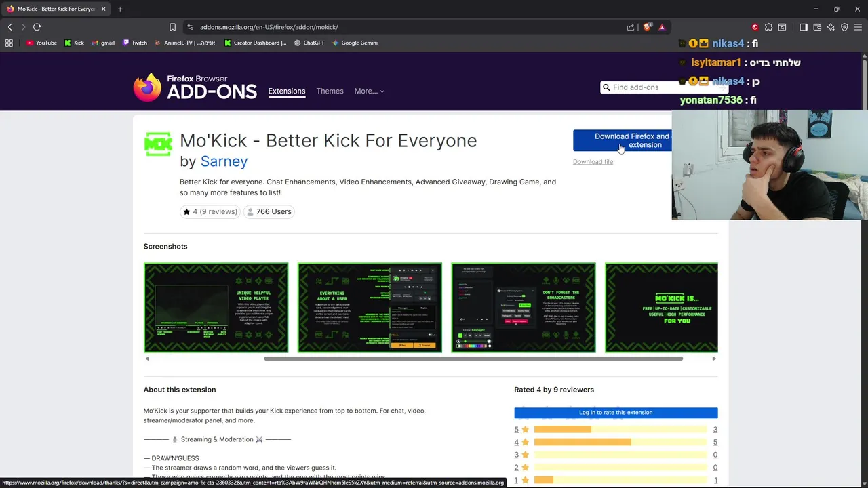Screen dimensions: 868x488
Task: Open the extensions puzzle icon
Action: point(768,27)
